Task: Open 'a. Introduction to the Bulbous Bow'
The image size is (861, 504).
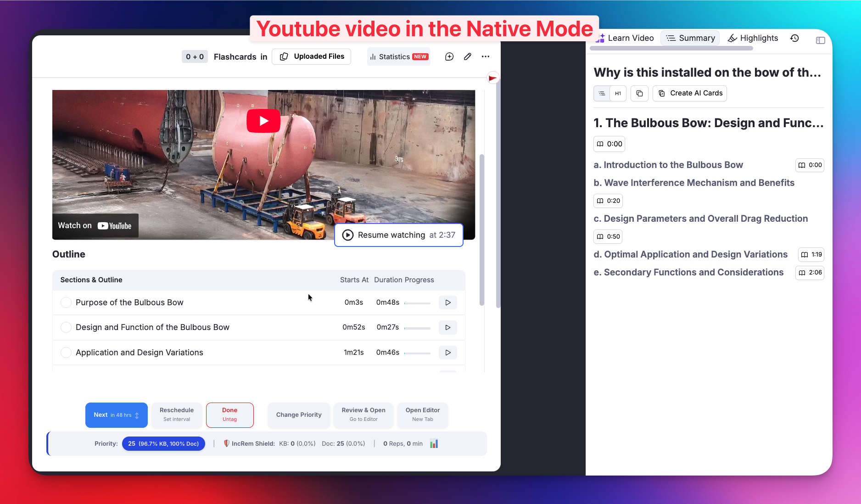Action: pos(668,165)
